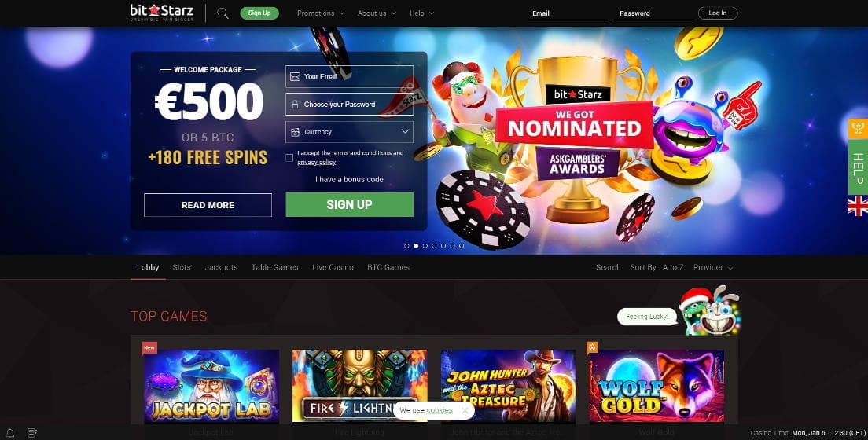Open the Live Casino tab

pyautogui.click(x=333, y=267)
